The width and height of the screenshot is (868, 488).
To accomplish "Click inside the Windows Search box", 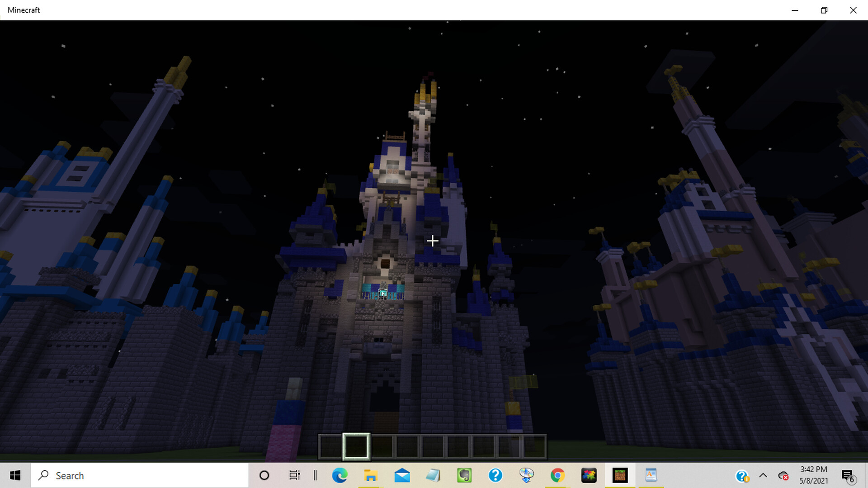I will 136,475.
